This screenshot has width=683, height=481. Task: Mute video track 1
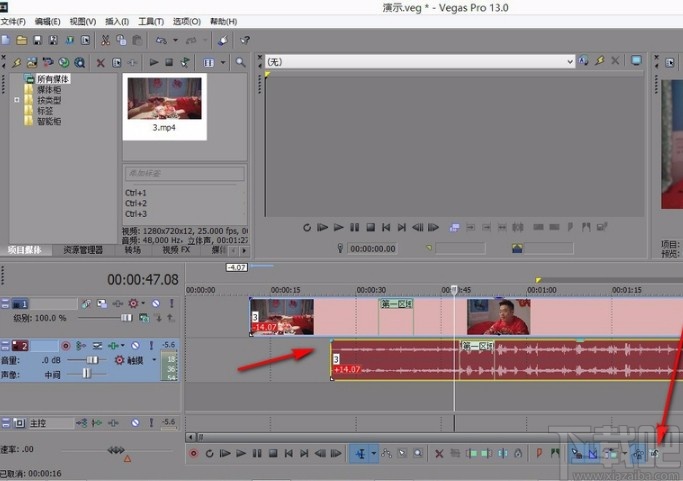156,303
